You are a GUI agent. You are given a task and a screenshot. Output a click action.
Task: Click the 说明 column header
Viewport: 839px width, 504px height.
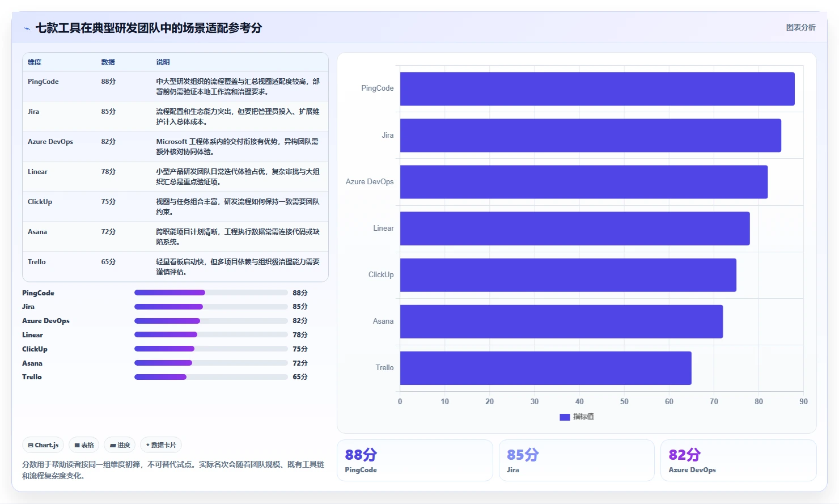click(x=163, y=62)
